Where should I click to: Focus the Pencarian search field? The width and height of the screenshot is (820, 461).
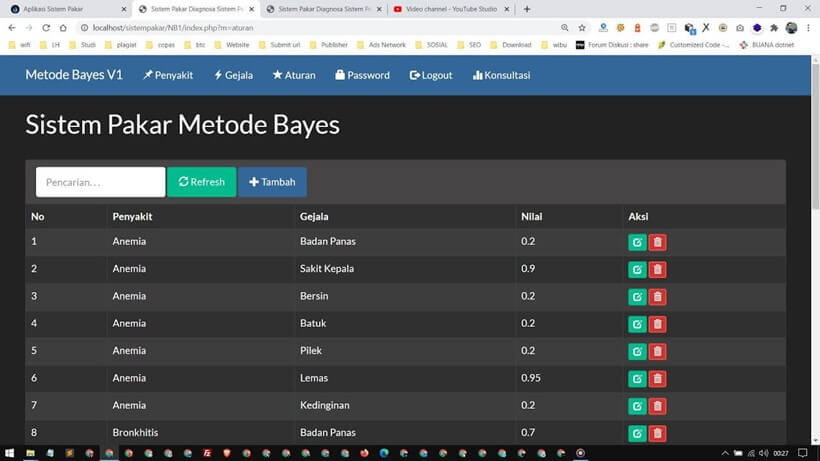tap(100, 182)
